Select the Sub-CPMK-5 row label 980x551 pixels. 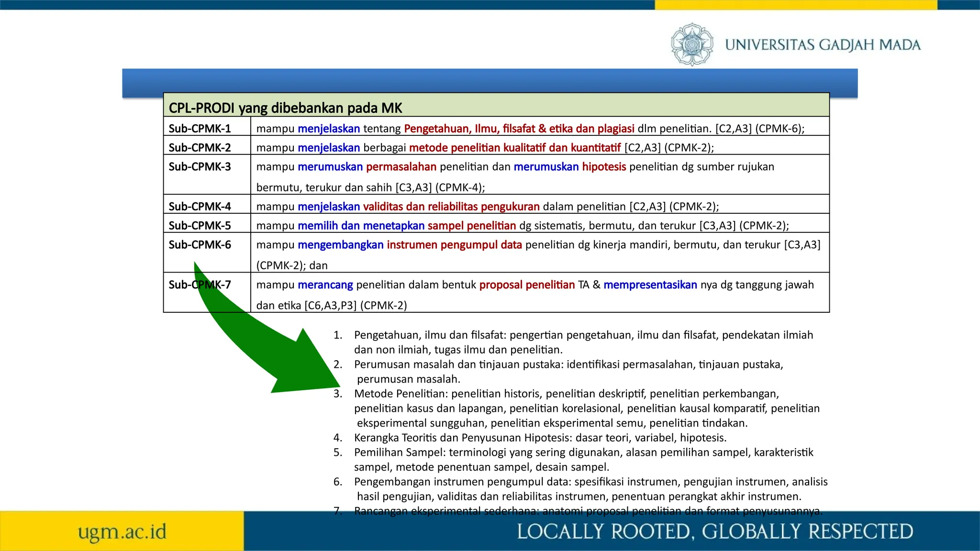coord(200,225)
